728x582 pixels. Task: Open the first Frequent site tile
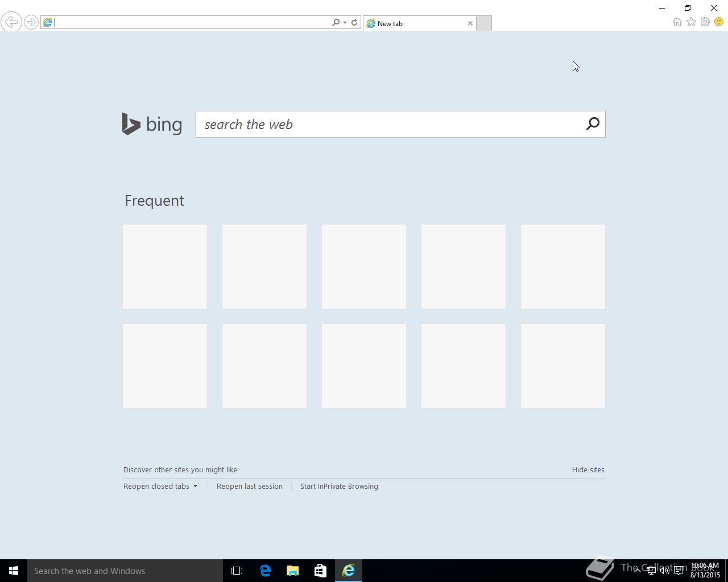coord(165,267)
